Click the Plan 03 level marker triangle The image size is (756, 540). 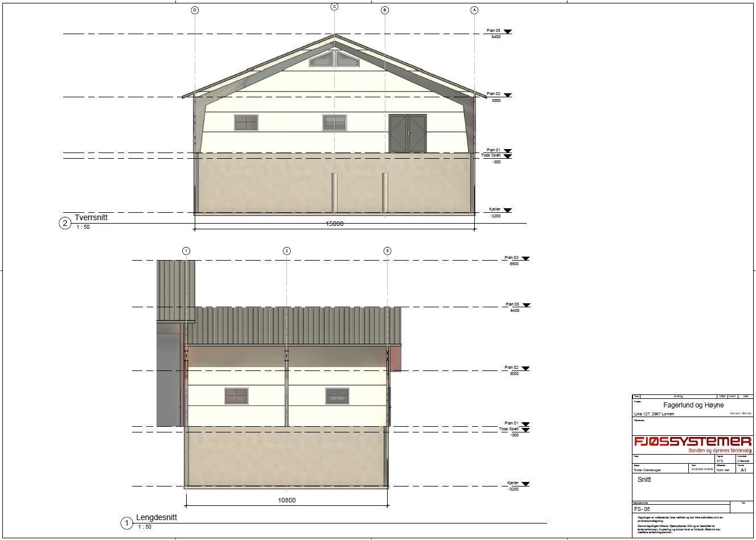525,259
